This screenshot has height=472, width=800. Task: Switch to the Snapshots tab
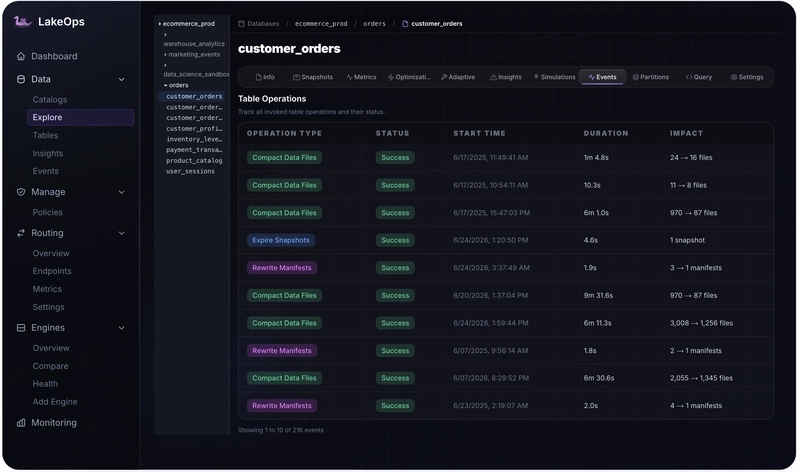coord(313,77)
